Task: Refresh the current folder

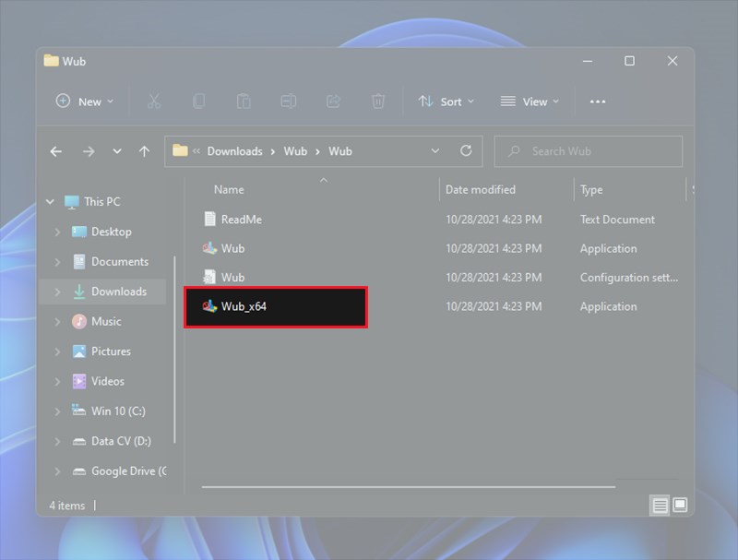Action: coord(466,151)
